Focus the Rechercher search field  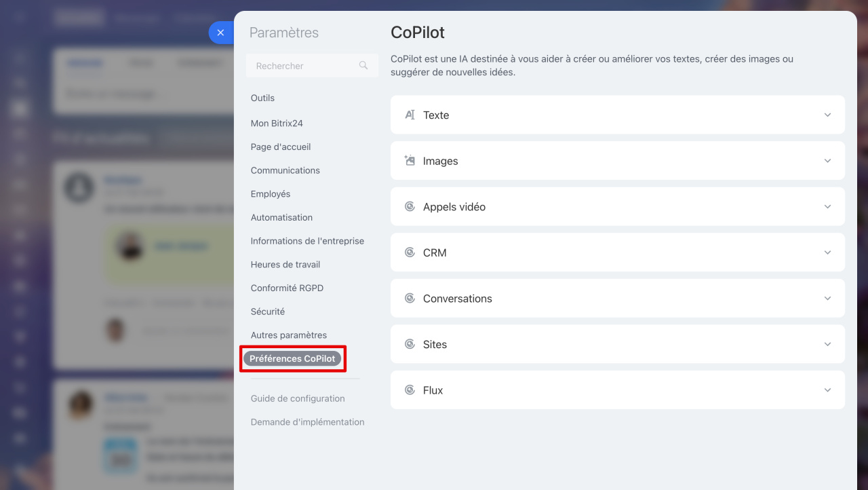[312, 66]
